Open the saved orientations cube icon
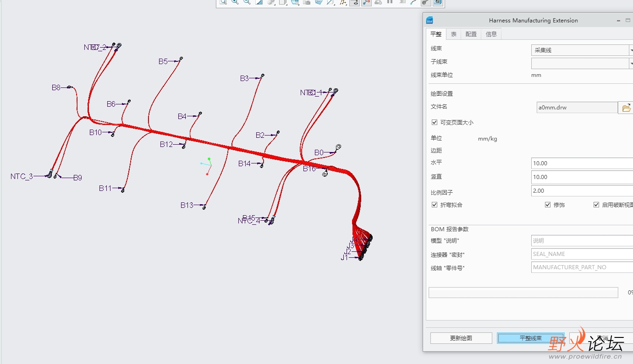Screen dimensions: 633x364 pyautogui.click(x=283, y=2)
